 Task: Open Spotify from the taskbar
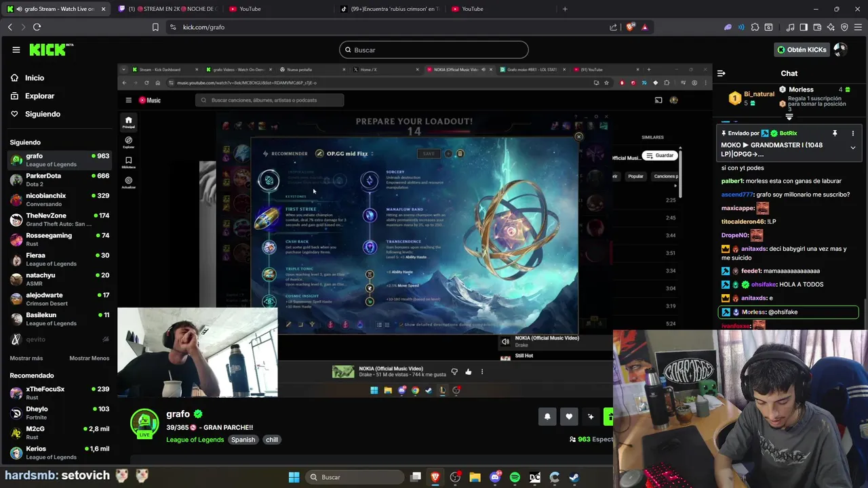point(515,477)
